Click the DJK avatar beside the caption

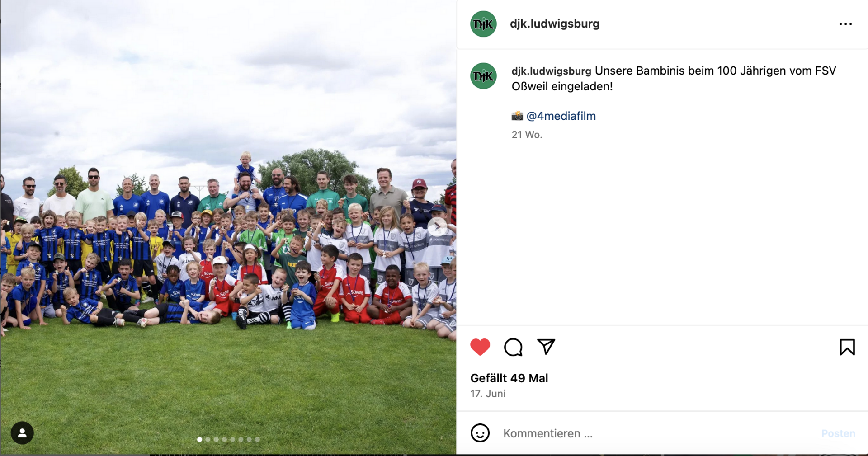point(483,76)
